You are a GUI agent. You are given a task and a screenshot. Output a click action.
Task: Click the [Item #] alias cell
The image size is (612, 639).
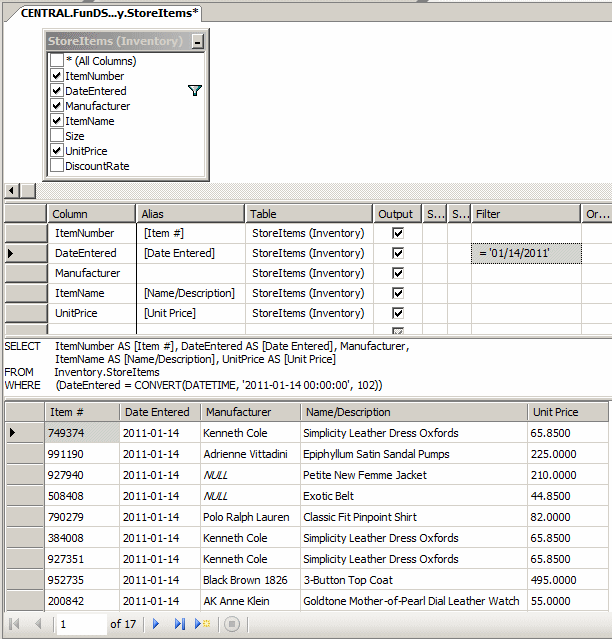click(191, 233)
